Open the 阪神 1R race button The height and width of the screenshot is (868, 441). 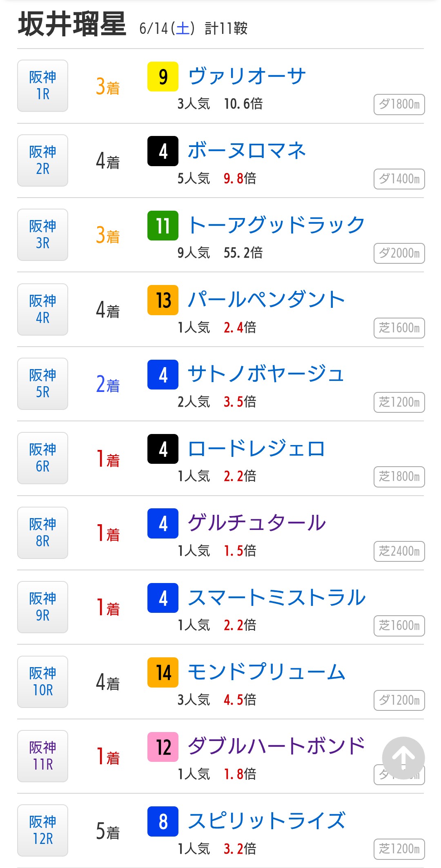(x=42, y=86)
